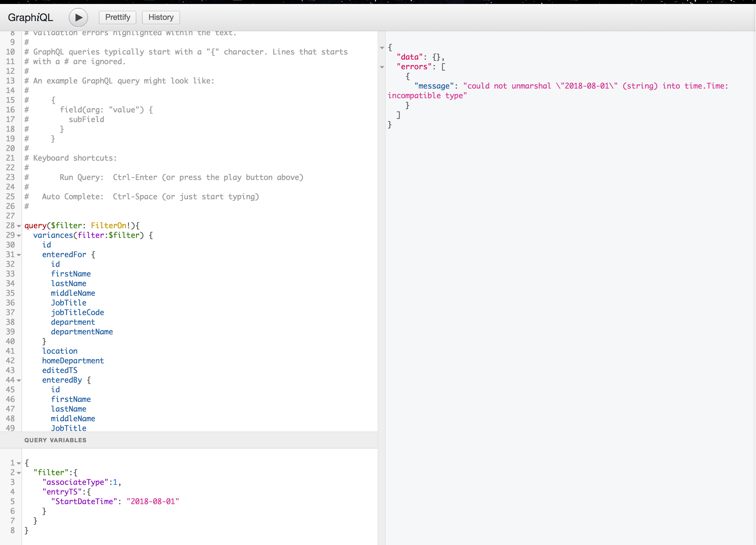Click the error message text about time.Time
756x545 pixels.
[x=558, y=91]
